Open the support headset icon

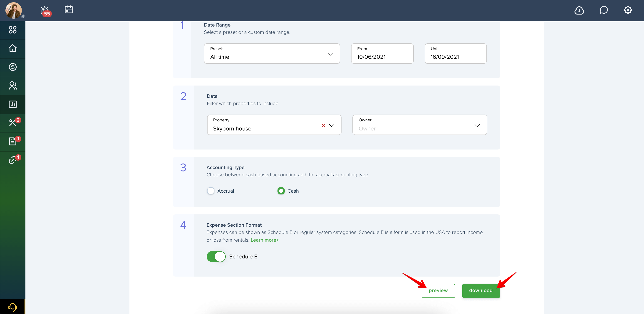tap(12, 307)
